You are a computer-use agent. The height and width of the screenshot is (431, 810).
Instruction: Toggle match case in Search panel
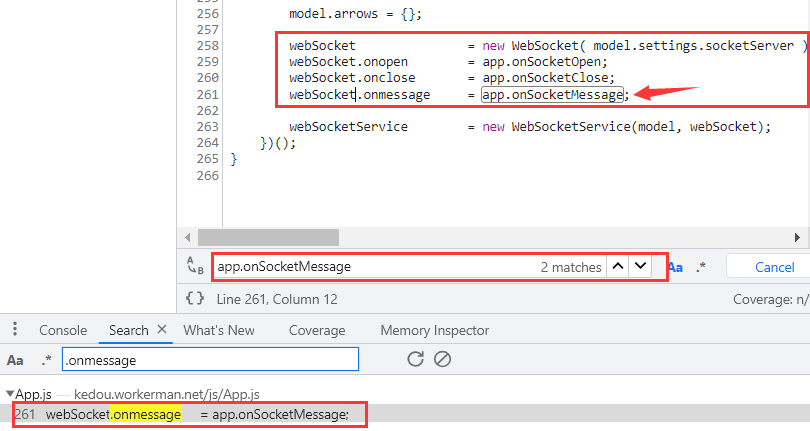coord(15,360)
